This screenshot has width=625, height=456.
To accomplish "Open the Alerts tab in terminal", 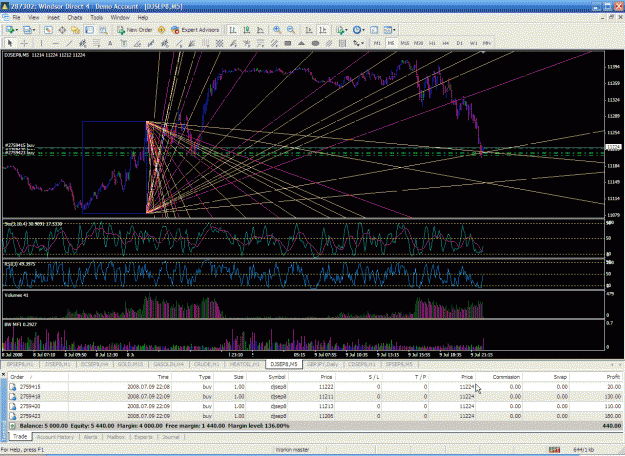I will click(x=90, y=437).
